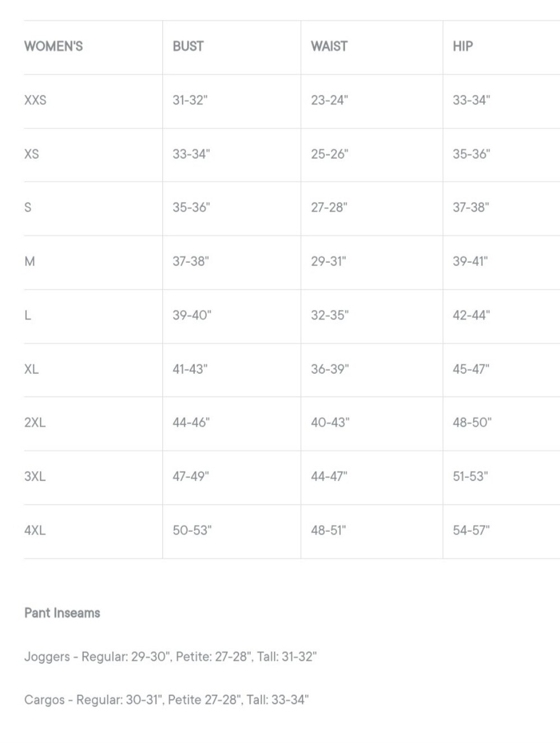
Task: Click the HIP column header
Action: (463, 47)
